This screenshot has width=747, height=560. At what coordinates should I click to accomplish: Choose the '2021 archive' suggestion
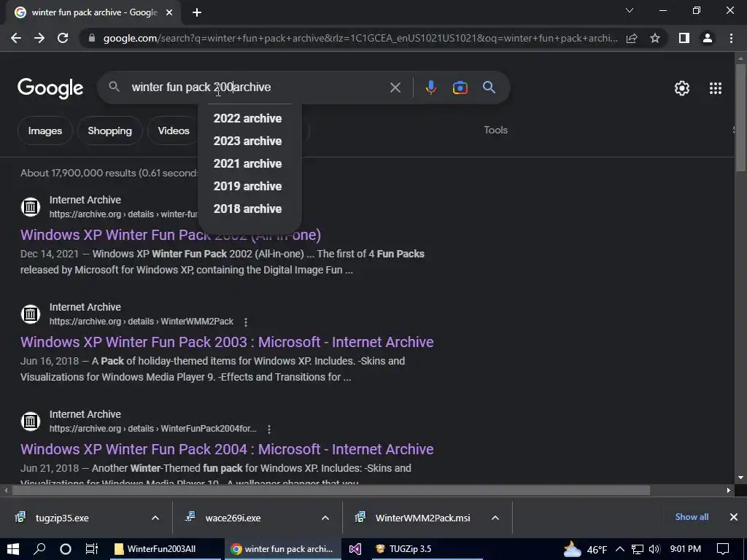248,163
